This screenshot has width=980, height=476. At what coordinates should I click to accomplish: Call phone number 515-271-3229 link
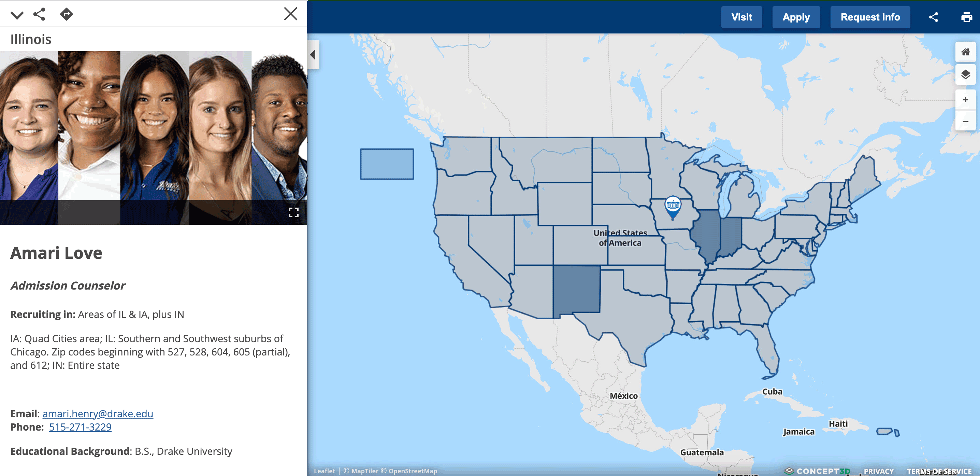coord(80,427)
